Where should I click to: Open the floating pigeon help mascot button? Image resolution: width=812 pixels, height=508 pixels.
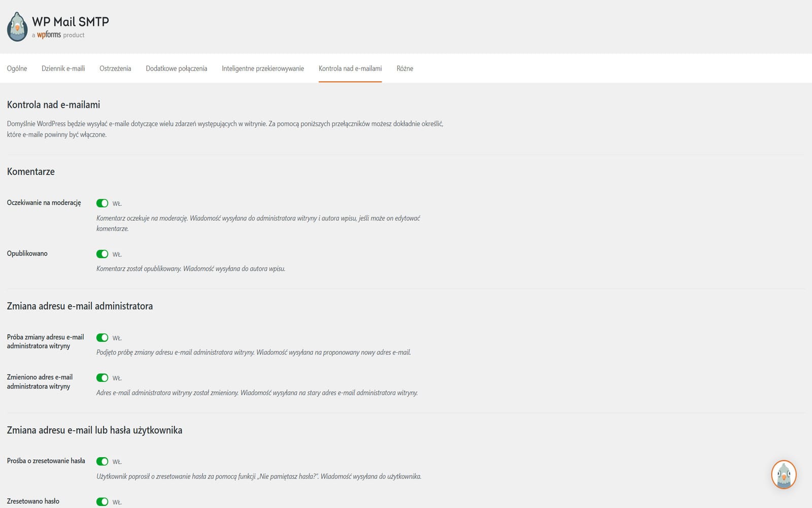pos(784,474)
